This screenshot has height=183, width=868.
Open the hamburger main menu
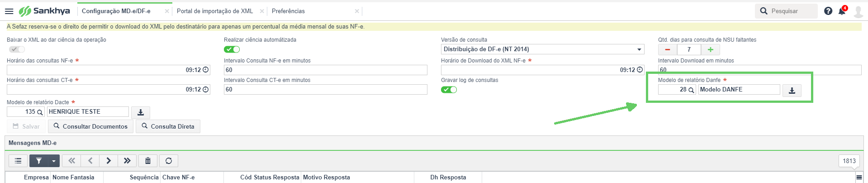point(9,11)
